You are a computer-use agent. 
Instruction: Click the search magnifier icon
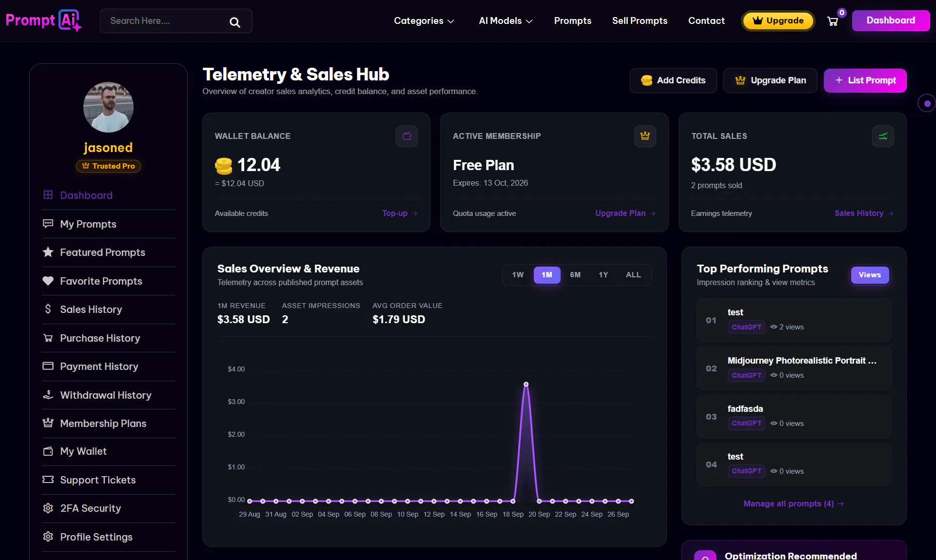click(x=234, y=22)
